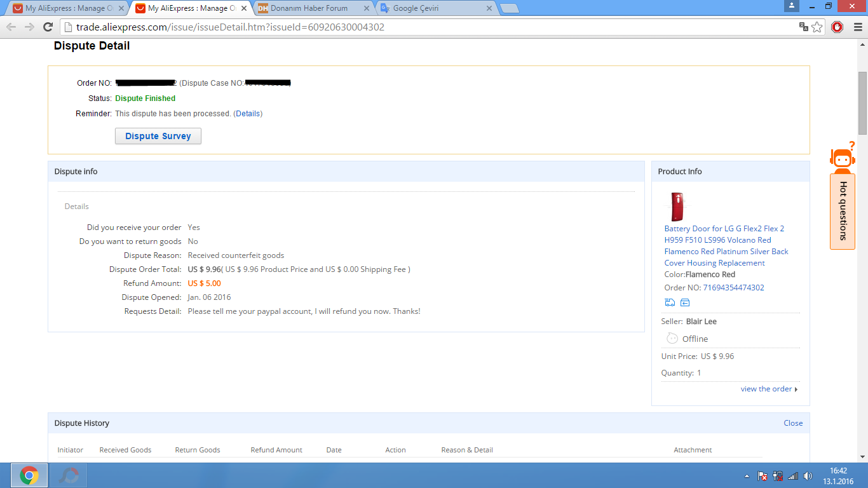The height and width of the screenshot is (488, 868).
Task: Click the Initiator column header
Action: tap(71, 450)
